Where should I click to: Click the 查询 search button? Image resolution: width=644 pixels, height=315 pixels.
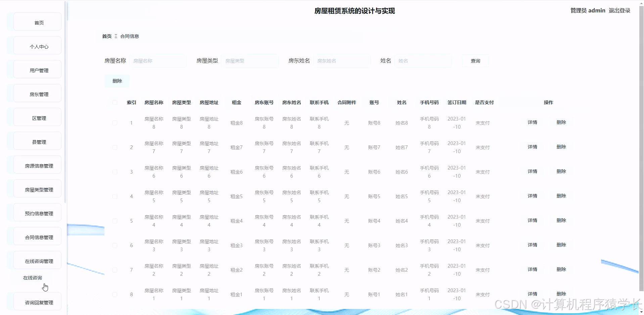coord(475,61)
